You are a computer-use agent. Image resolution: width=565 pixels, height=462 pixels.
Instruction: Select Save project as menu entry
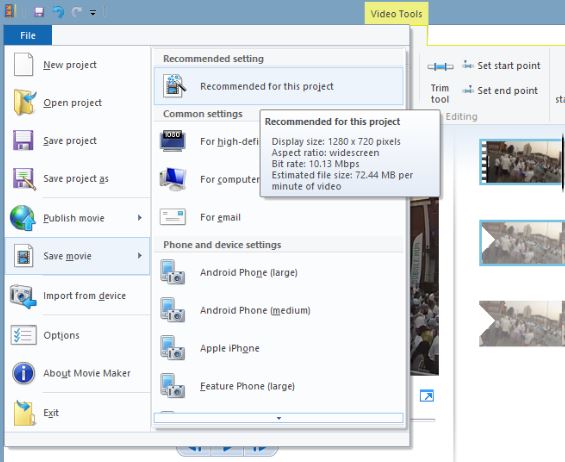coord(77,178)
